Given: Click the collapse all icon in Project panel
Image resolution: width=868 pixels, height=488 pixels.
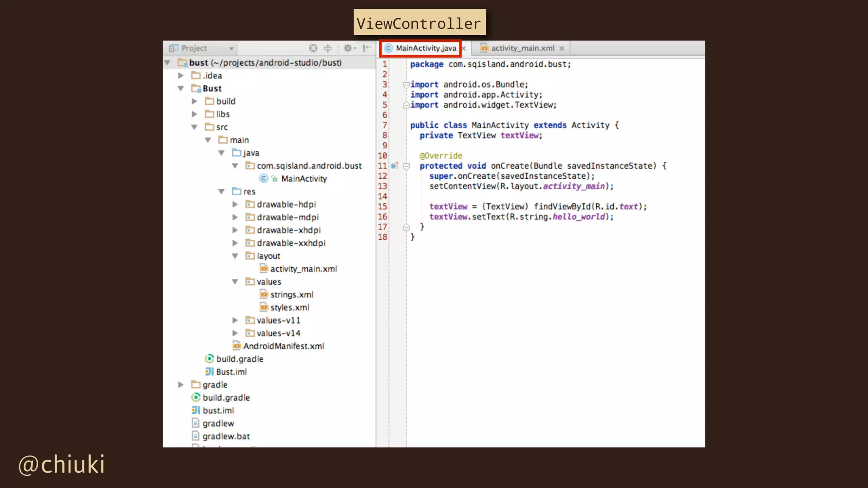Looking at the screenshot, I should pos(328,48).
